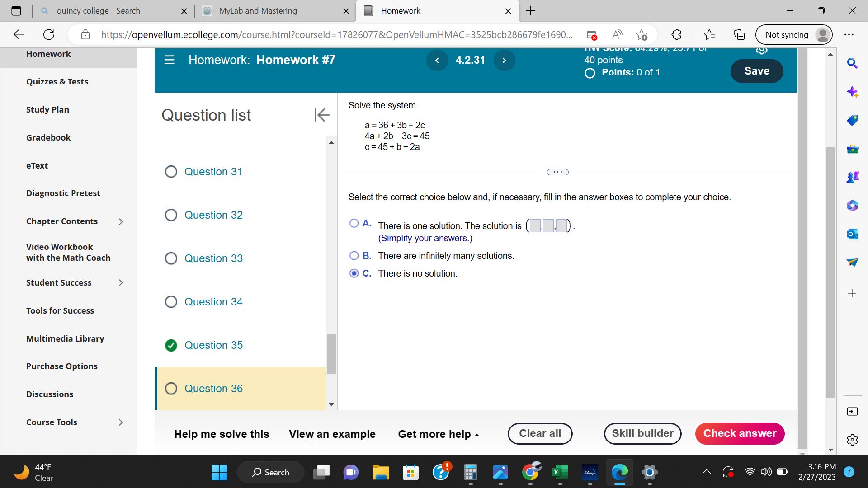Select choice C no solution
The image size is (868, 488).
354,273
